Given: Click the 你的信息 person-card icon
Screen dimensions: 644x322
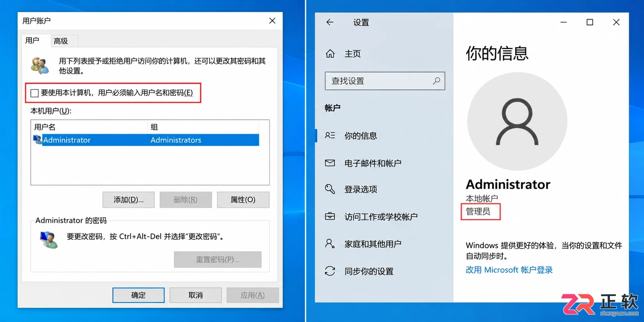Looking at the screenshot, I should point(330,136).
